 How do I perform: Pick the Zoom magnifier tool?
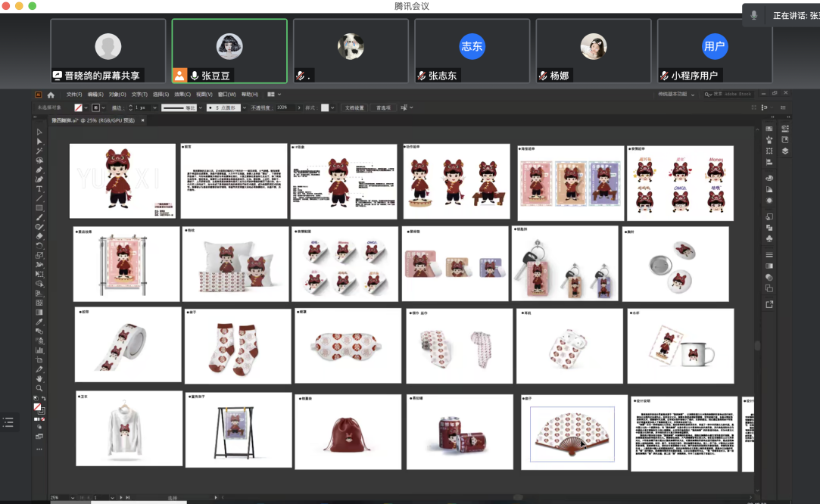pyautogui.click(x=39, y=388)
